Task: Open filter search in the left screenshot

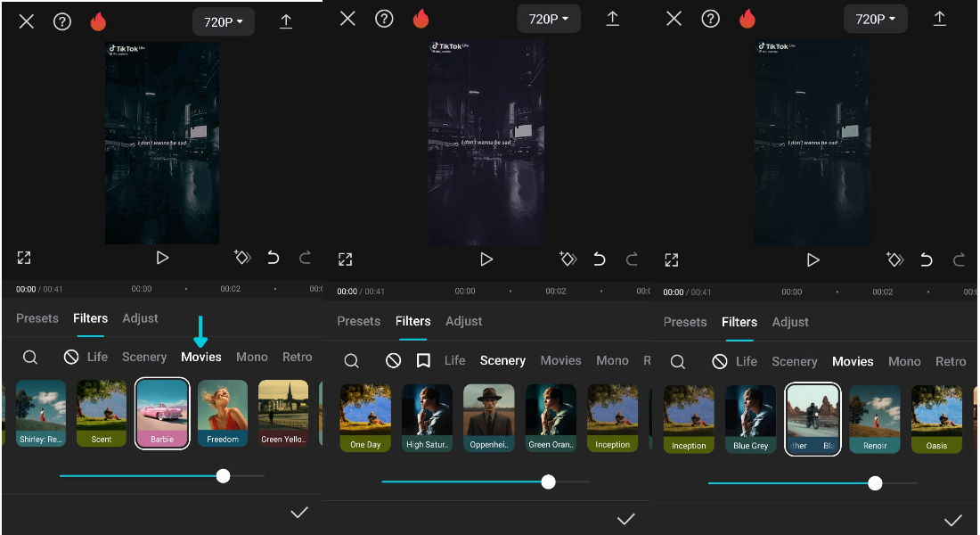Action: coord(30,358)
